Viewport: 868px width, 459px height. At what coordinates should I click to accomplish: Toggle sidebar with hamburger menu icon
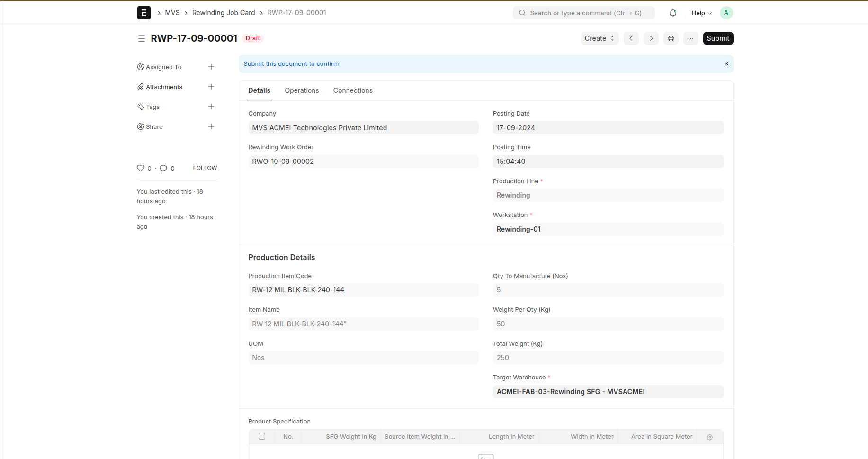(x=141, y=38)
